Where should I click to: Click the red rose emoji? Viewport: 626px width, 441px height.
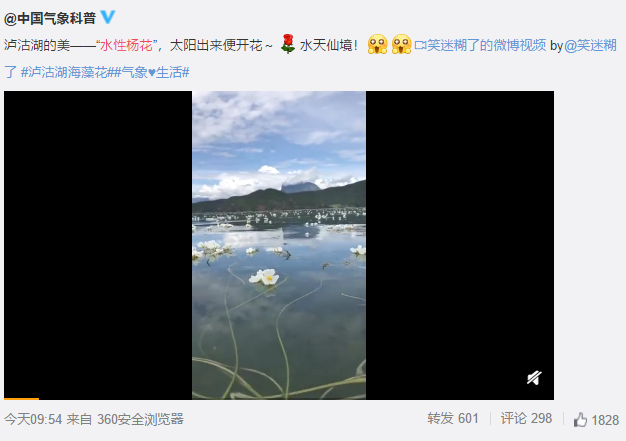pyautogui.click(x=287, y=44)
